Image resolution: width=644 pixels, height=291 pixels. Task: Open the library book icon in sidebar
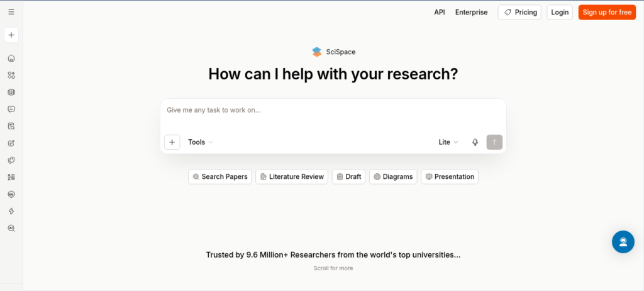point(11,92)
